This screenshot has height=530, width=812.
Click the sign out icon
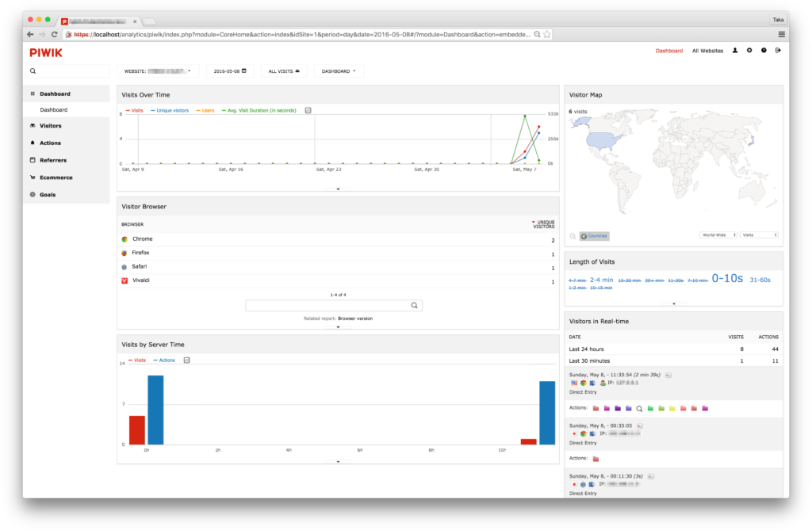778,51
